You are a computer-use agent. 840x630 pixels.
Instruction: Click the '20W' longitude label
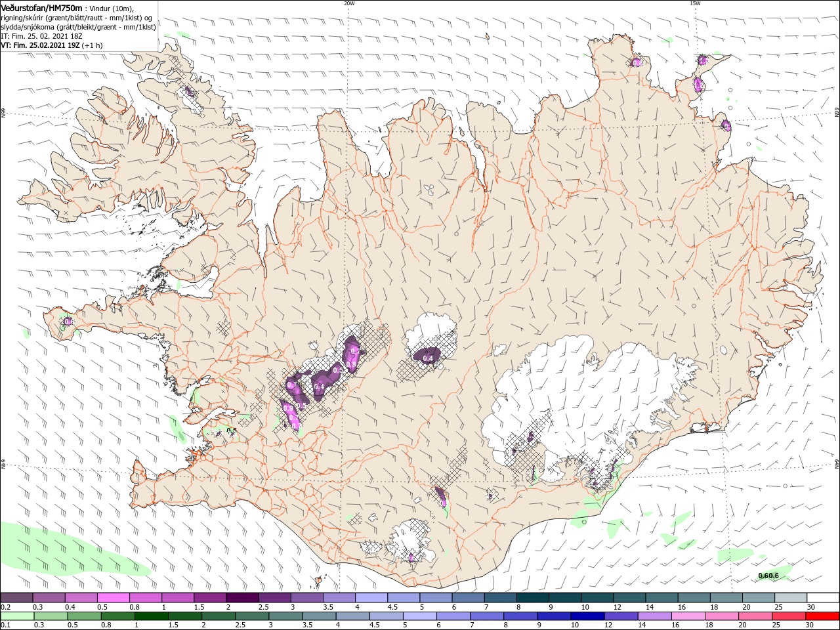(349, 3)
